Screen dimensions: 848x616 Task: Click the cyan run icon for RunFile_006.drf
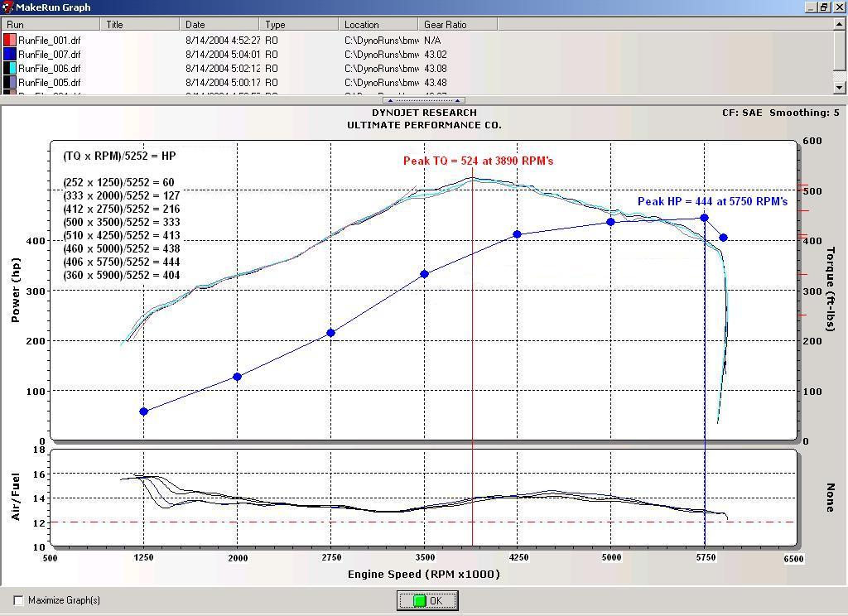(x=10, y=68)
